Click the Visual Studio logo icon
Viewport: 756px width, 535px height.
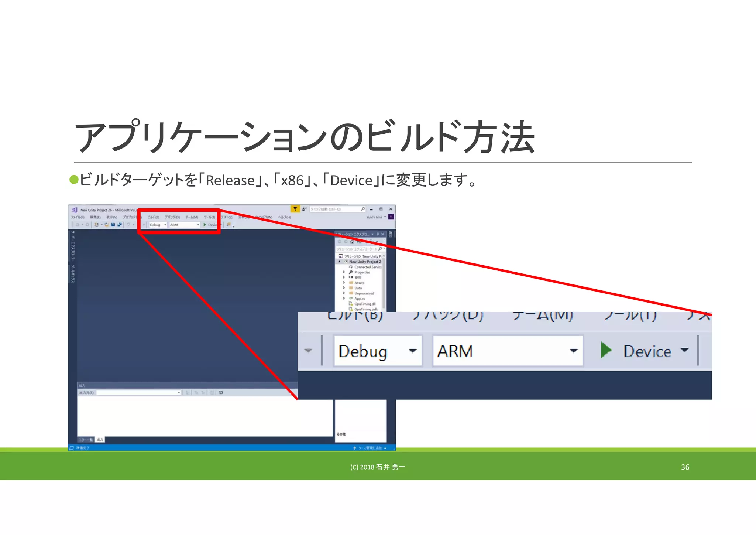pyautogui.click(x=74, y=209)
